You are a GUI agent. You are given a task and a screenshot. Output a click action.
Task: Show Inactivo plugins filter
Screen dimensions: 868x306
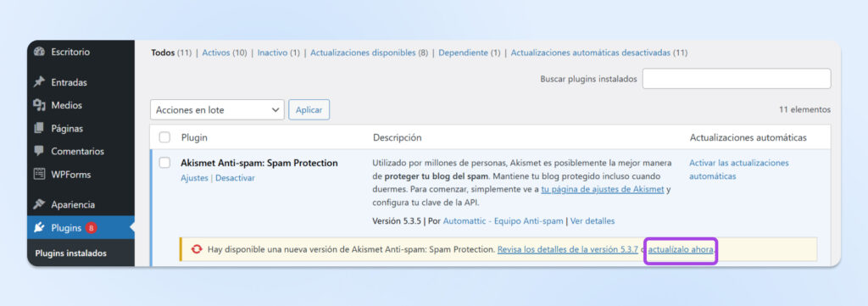click(x=272, y=53)
